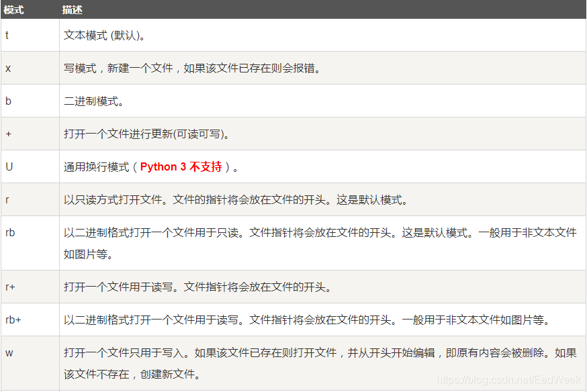The image size is (587, 392).
Task: Select the 't' mode cell
Action: (30, 35)
